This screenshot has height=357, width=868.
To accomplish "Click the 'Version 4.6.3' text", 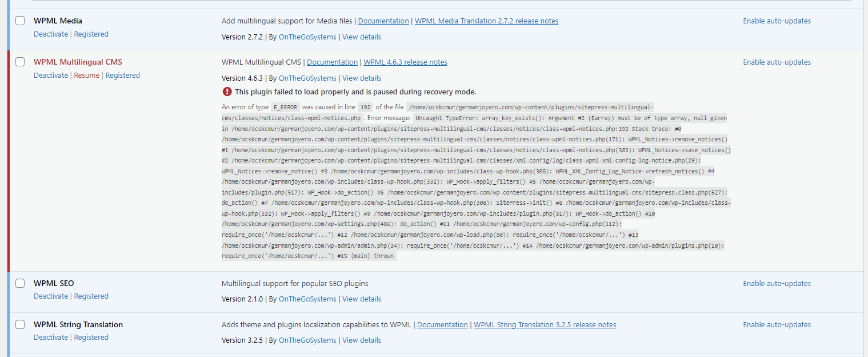I will click(242, 78).
